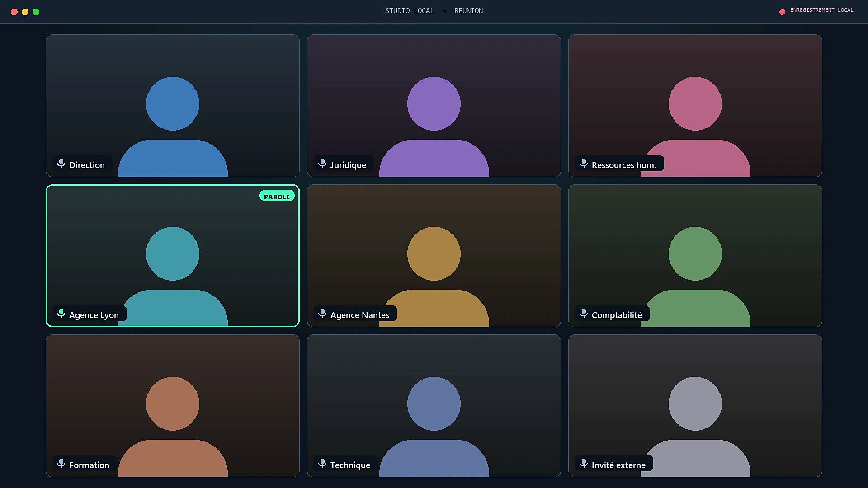Click the microphone icon for Juridique

click(x=322, y=164)
